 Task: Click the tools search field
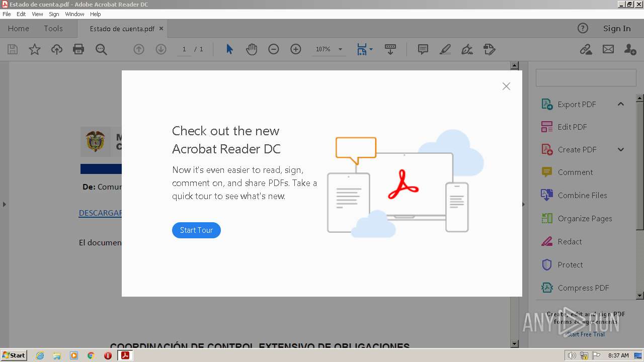[x=586, y=78]
